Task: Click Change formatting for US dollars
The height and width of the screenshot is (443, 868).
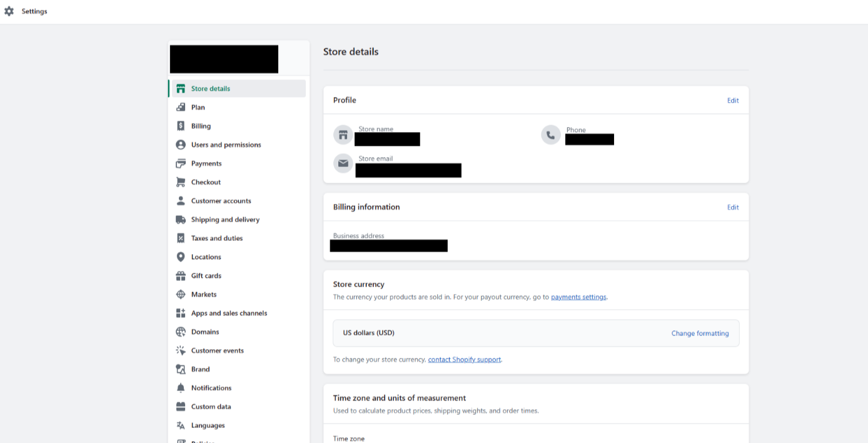Action: [700, 334]
